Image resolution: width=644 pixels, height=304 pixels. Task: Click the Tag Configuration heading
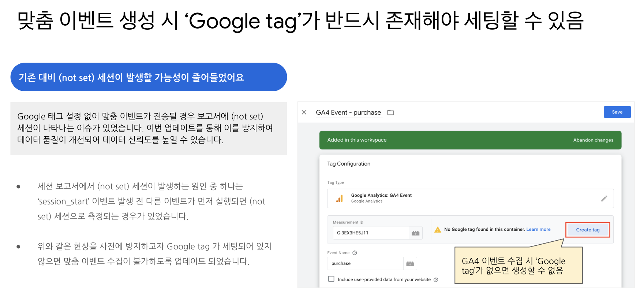pos(349,164)
